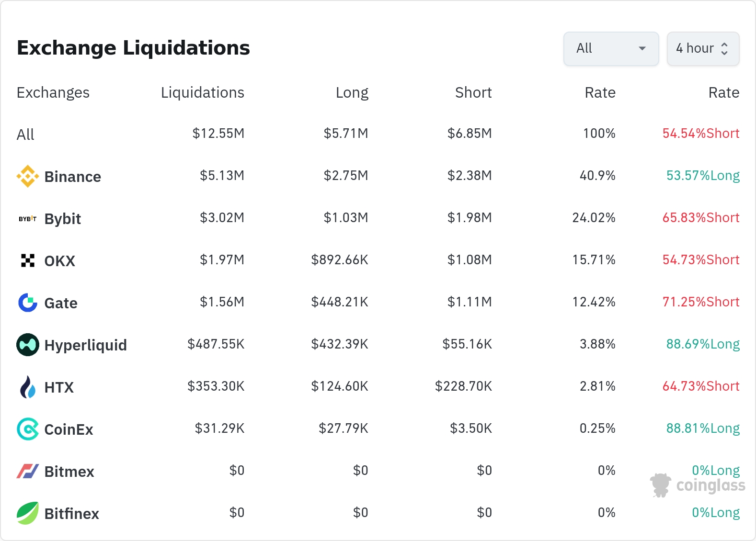756x541 pixels.
Task: Open the All filter dropdown
Action: pyautogui.click(x=611, y=48)
